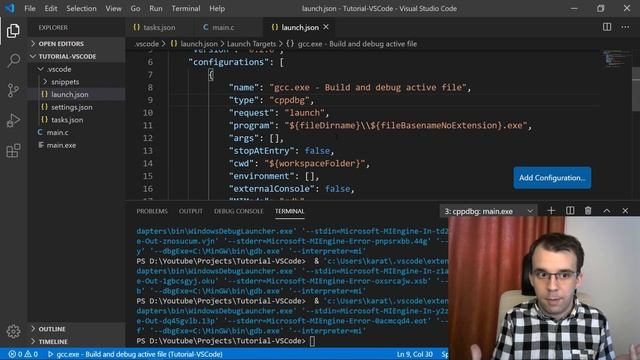The image size is (640, 360).
Task: Expand the Outline section
Action: [x=76, y=329]
